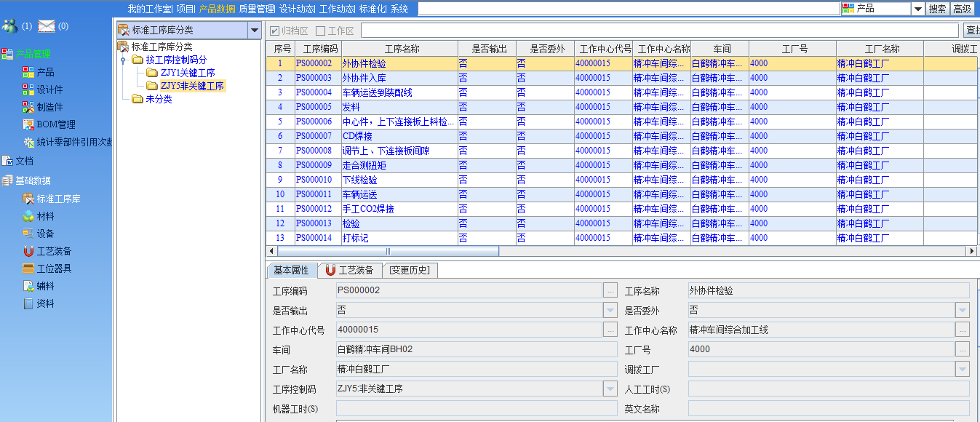The width and height of the screenshot is (980, 422).
Task: Open the 调拨工厂 dropdown
Action: pos(963,369)
